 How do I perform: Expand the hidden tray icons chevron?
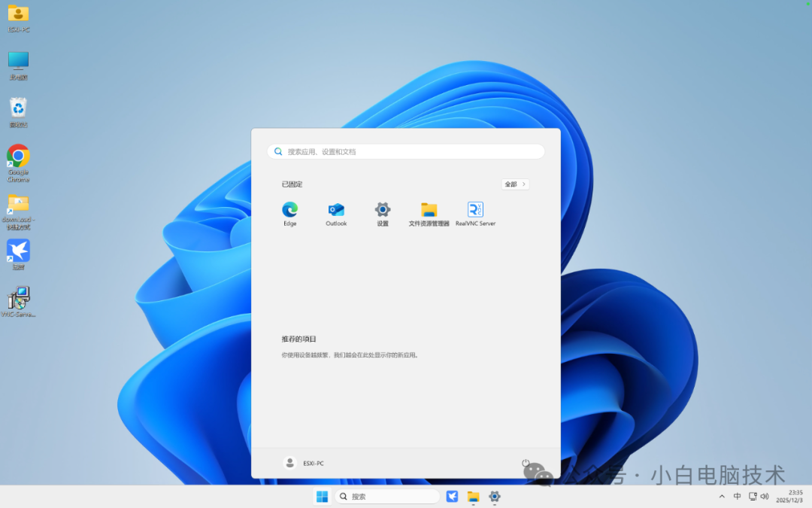722,497
